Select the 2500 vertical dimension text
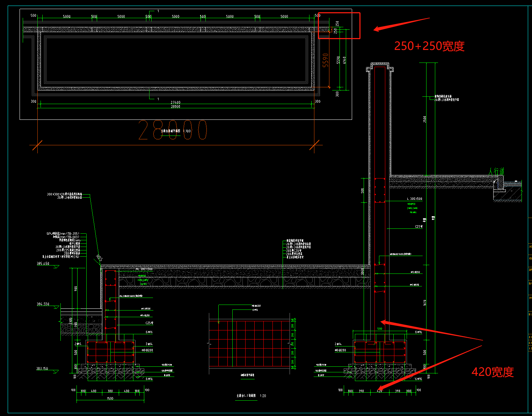Viewport: 532px width, 416px height. coord(425,119)
